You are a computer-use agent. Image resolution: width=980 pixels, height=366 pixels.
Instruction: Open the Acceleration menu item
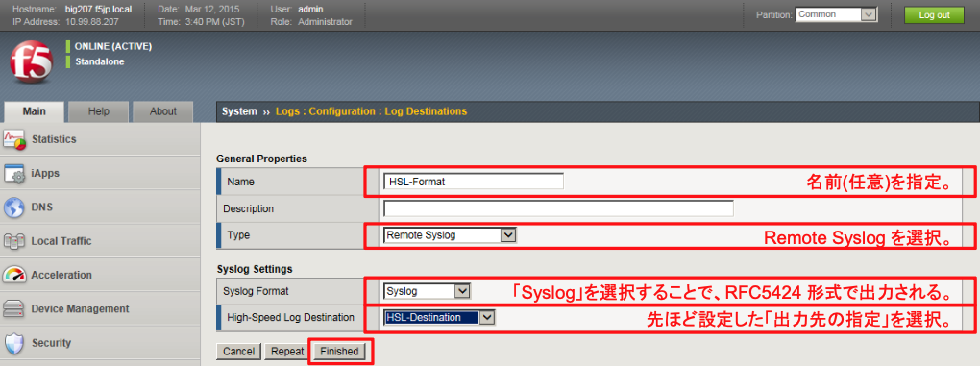100,275
